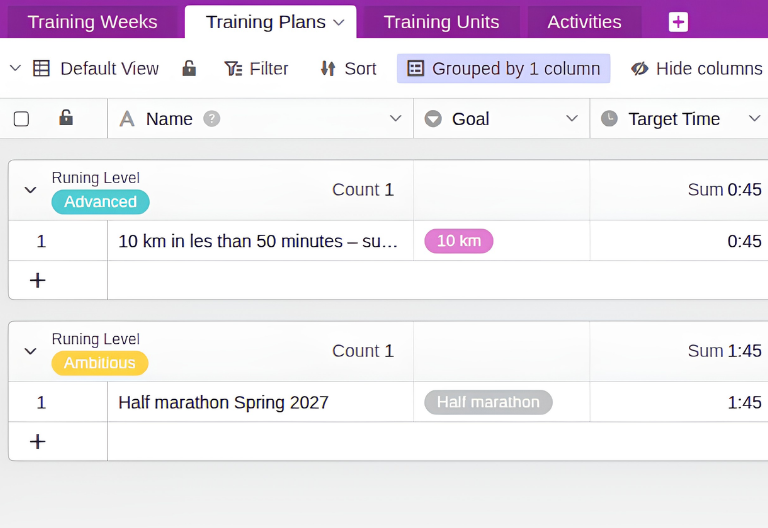768x528 pixels.
Task: Open the Filter options
Action: (256, 69)
